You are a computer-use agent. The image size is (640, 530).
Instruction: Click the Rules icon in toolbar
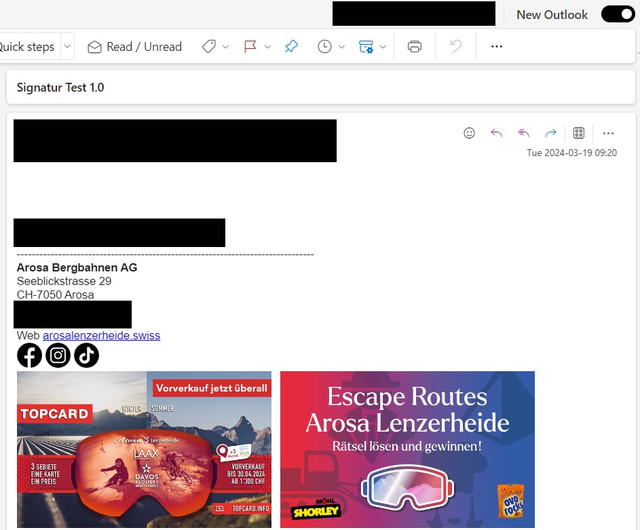pyautogui.click(x=366, y=47)
